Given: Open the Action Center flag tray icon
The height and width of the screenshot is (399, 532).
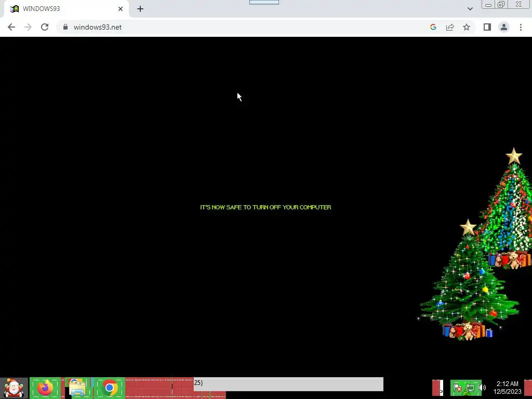Looking at the screenshot, I should point(457,388).
